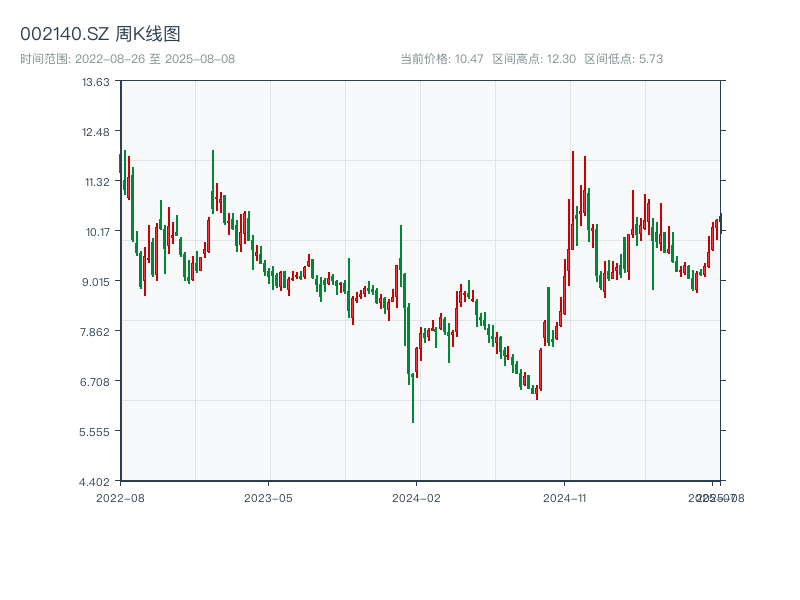Image resolution: width=800 pixels, height=600 pixels.
Task: Click the y-axis label 12.48
Action: pyautogui.click(x=95, y=132)
